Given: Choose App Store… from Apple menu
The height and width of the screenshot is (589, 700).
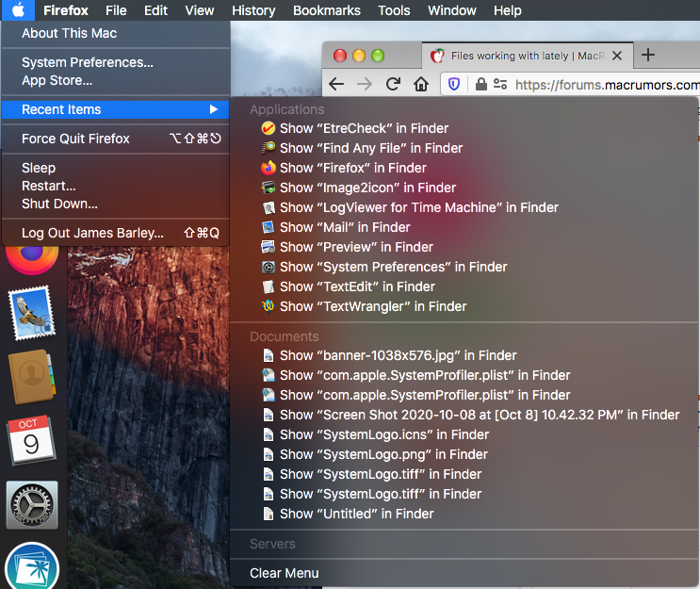Looking at the screenshot, I should tap(116, 80).
